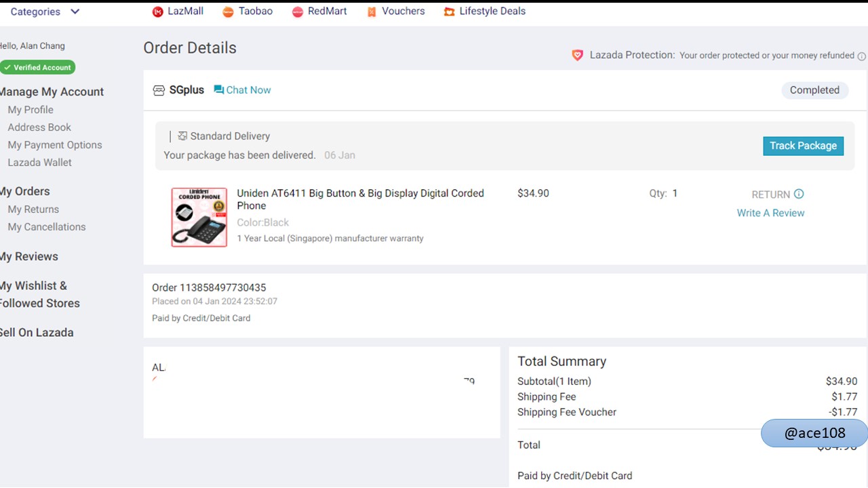
Task: Click the LazMall icon
Action: [x=158, y=12]
